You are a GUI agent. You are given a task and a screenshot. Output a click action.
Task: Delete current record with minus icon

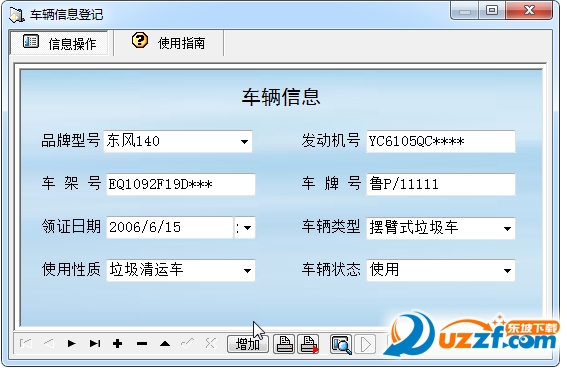(142, 343)
